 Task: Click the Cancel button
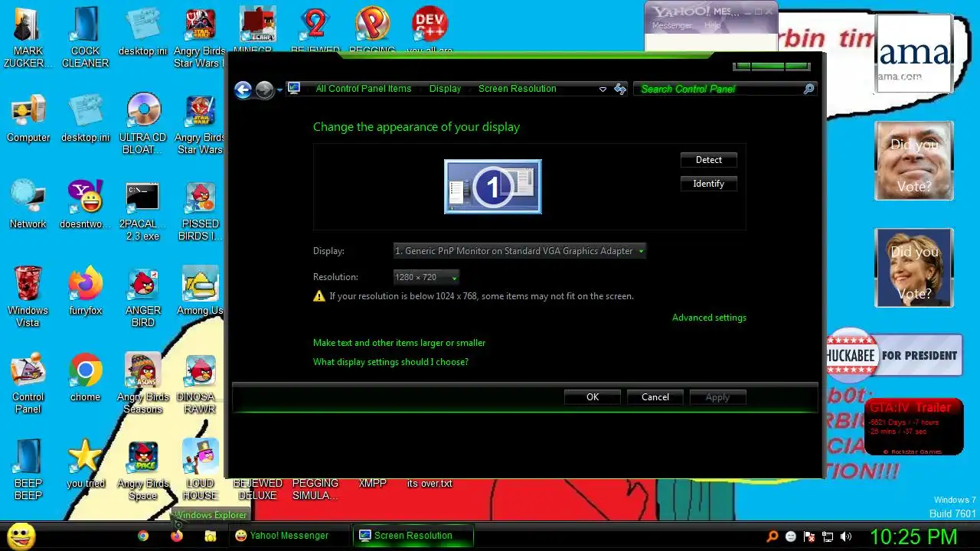[655, 397]
